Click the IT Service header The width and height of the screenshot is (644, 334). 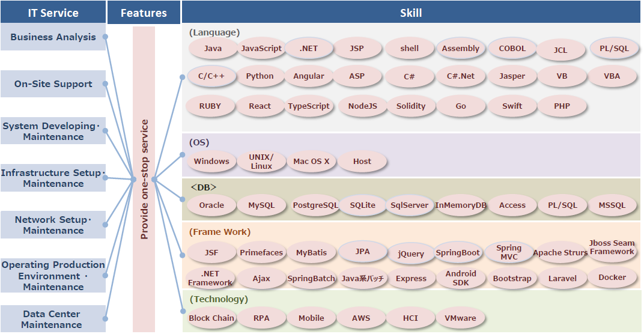click(x=53, y=13)
